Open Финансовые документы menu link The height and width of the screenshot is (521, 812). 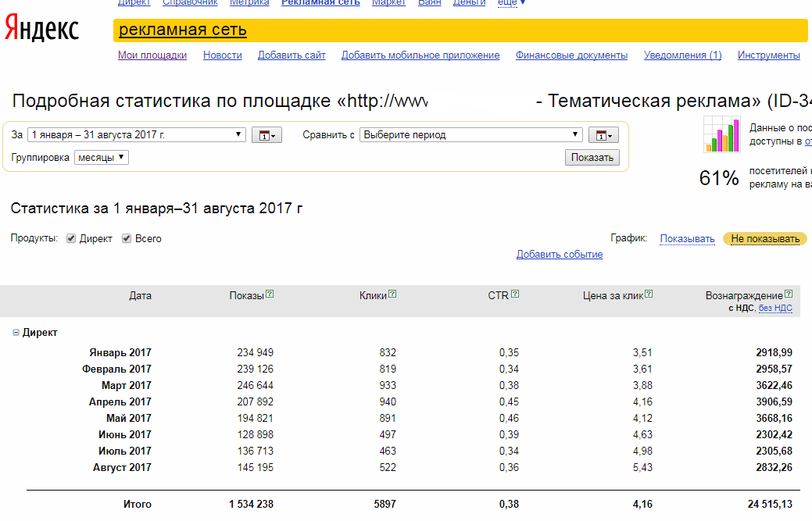[x=572, y=55]
